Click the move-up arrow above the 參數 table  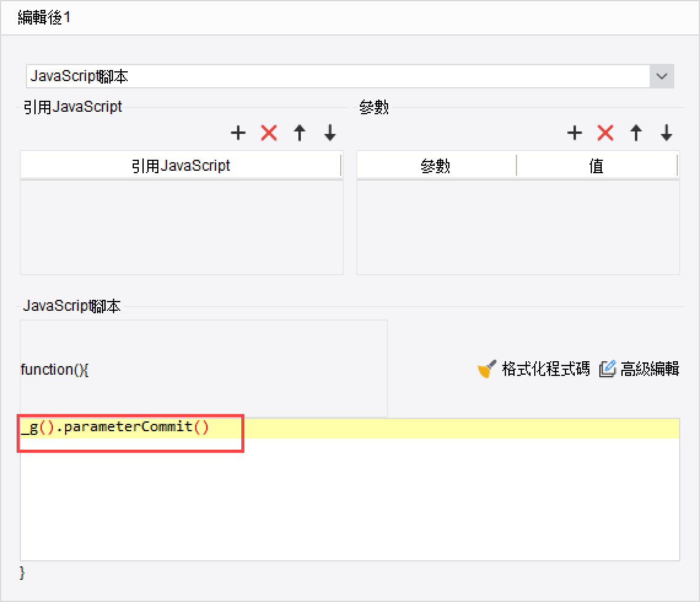click(x=636, y=133)
